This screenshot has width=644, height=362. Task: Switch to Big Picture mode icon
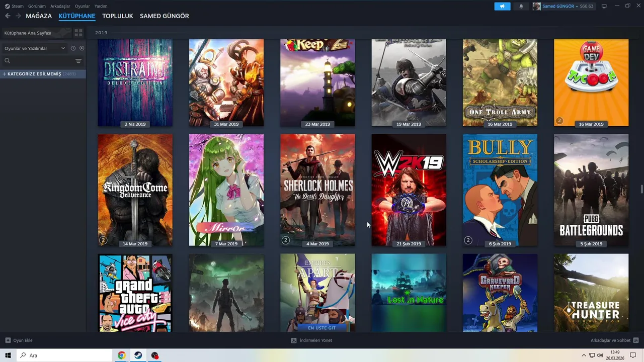coord(604,6)
